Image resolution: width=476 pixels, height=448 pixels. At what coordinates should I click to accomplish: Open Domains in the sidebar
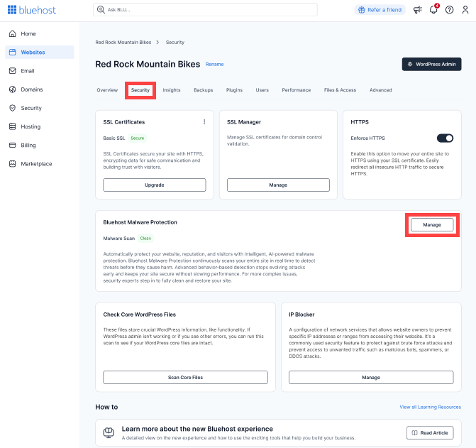tap(40, 89)
